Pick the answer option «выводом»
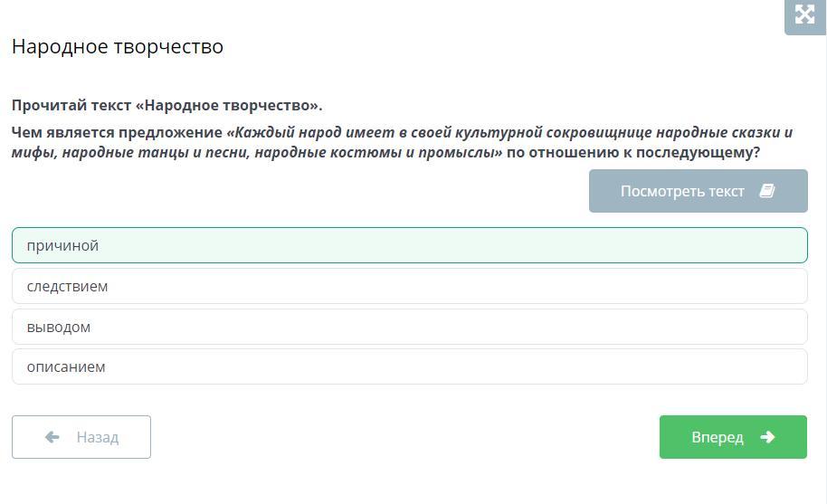The width and height of the screenshot is (827, 504). point(409,327)
